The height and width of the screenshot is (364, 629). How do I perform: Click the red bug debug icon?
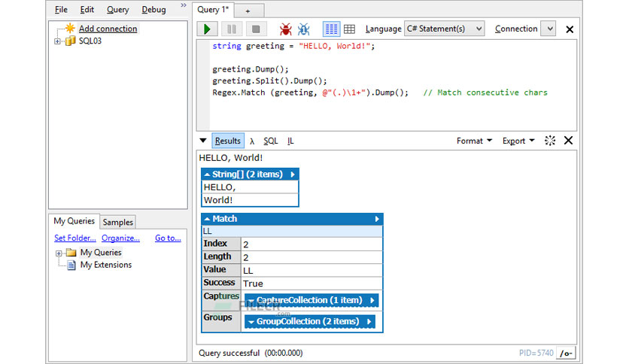tap(286, 29)
